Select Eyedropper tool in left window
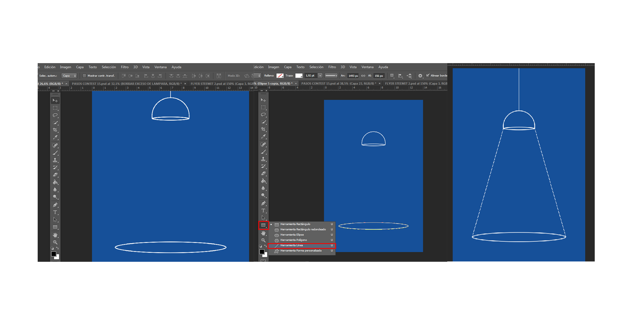644x322 pixels. 55,137
